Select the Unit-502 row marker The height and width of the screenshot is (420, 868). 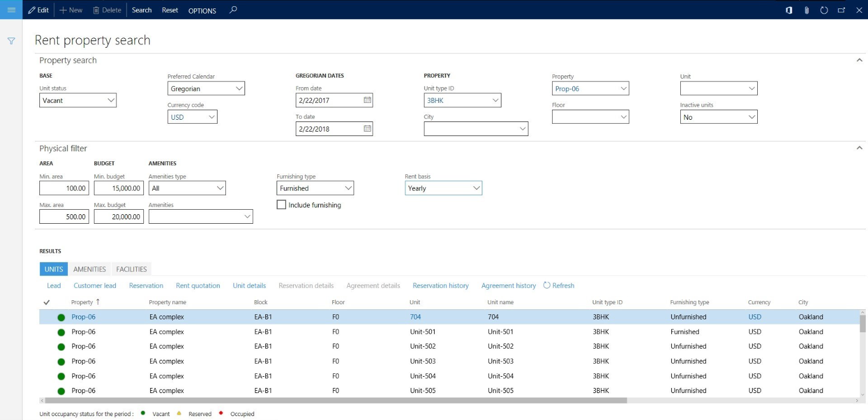(x=47, y=346)
